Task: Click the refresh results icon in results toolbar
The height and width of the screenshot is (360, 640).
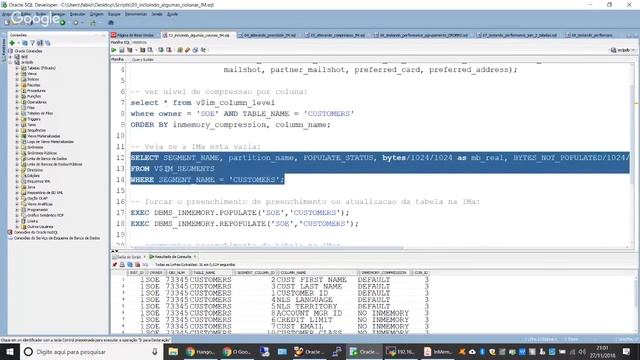Action: [x=130, y=264]
